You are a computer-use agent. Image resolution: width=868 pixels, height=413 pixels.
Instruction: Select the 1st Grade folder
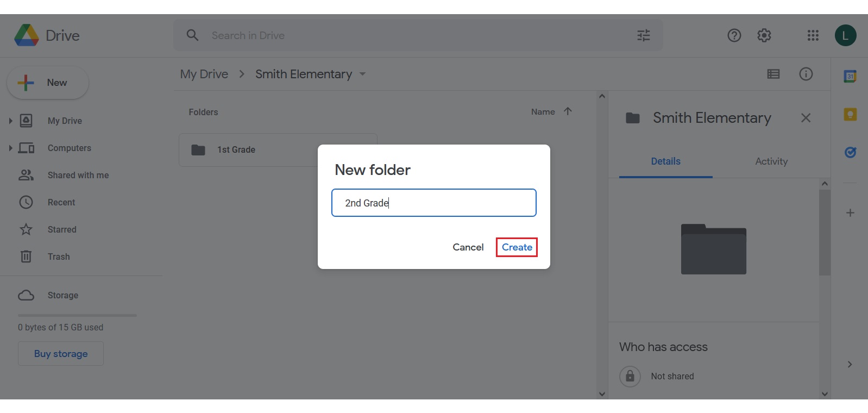pos(278,150)
